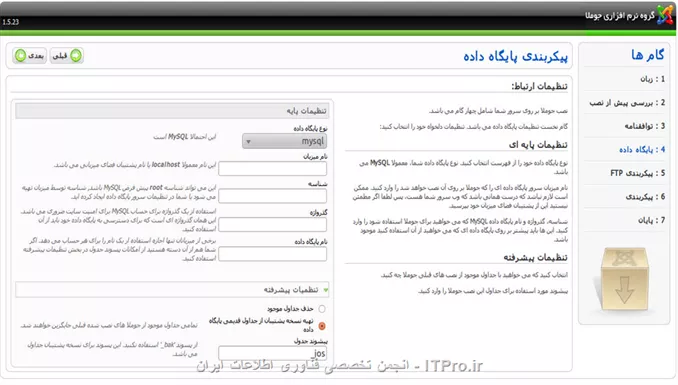Collapse the تنظیمات پیشرفته section arrow
Viewport: 678px width, 385px height.
[326, 290]
